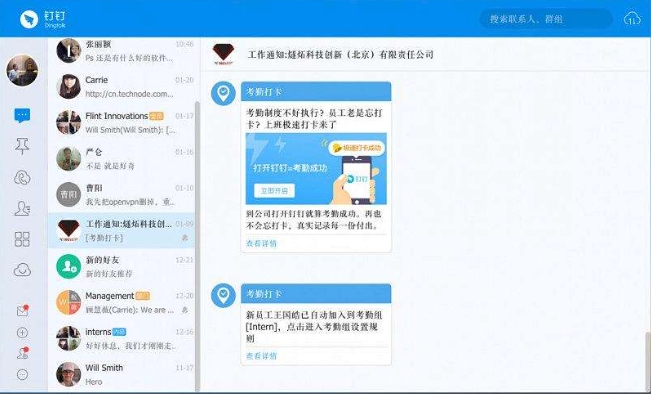The width and height of the screenshot is (651, 394).
Task: Click the user profile avatar in sidebar
Action: pos(22,70)
